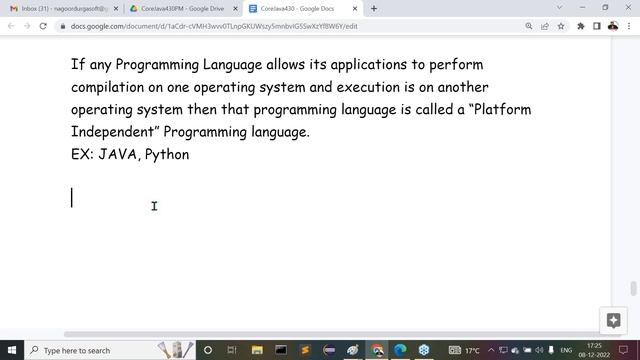Open the clock showing 17:25

(594, 350)
